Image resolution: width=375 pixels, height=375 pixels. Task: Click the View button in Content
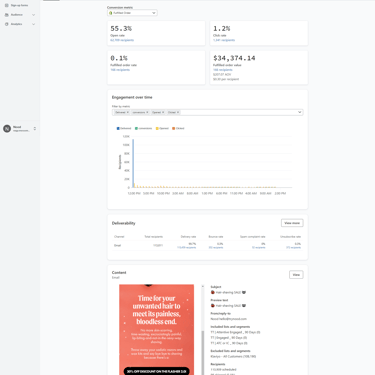[x=296, y=275]
